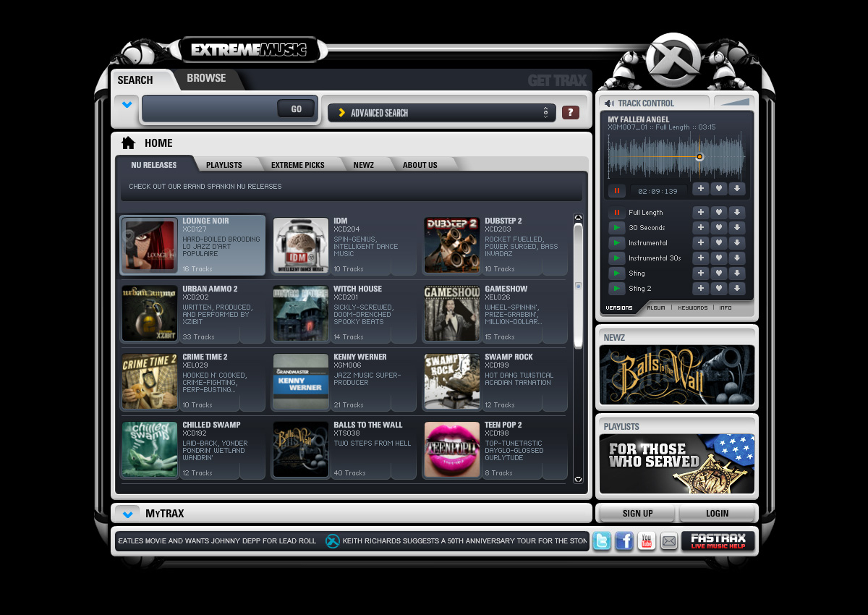This screenshot has width=868, height=615.
Task: Click the yellow chevron in Advanced Search
Action: point(341,113)
